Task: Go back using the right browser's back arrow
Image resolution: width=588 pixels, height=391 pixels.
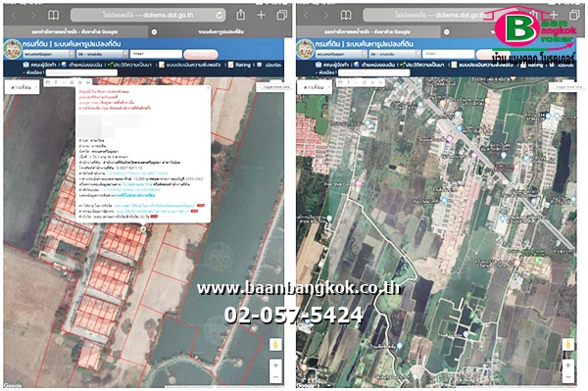Action: coord(307,16)
